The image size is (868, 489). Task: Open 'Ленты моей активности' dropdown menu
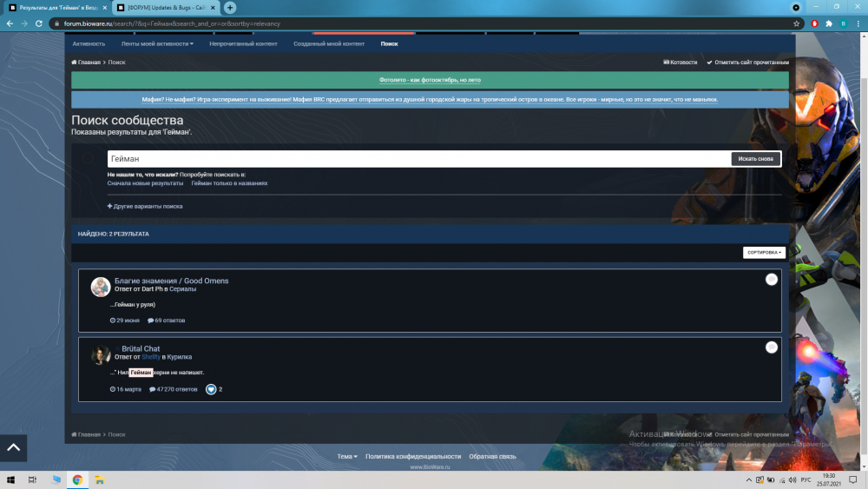click(157, 43)
